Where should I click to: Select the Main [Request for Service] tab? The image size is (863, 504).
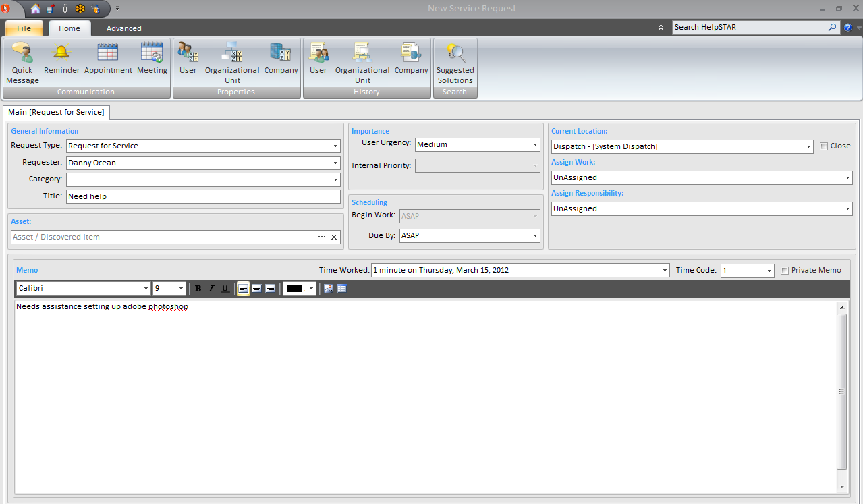click(x=56, y=112)
